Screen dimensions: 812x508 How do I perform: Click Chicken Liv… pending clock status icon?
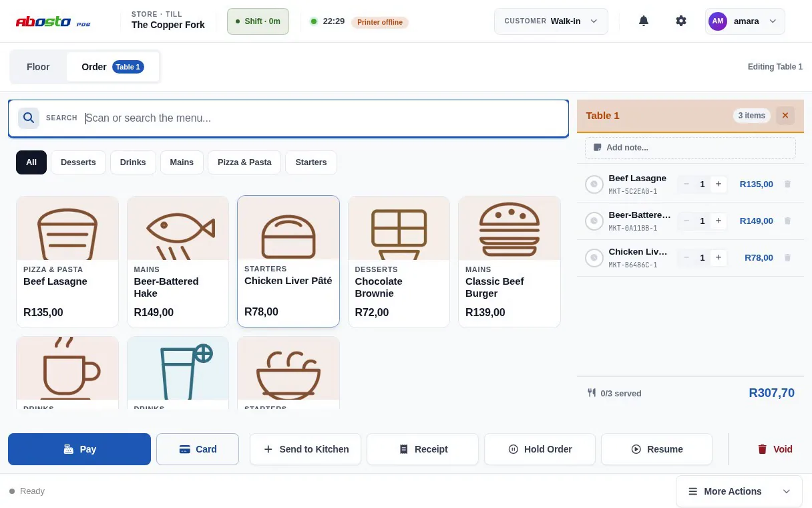click(x=594, y=258)
